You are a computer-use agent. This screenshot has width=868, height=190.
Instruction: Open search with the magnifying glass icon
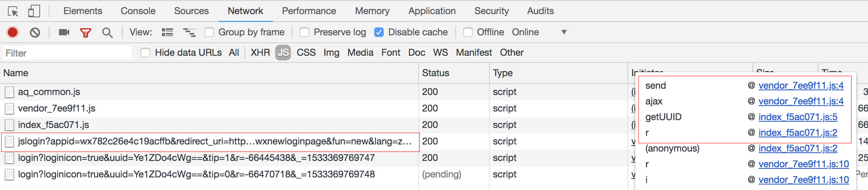click(107, 32)
